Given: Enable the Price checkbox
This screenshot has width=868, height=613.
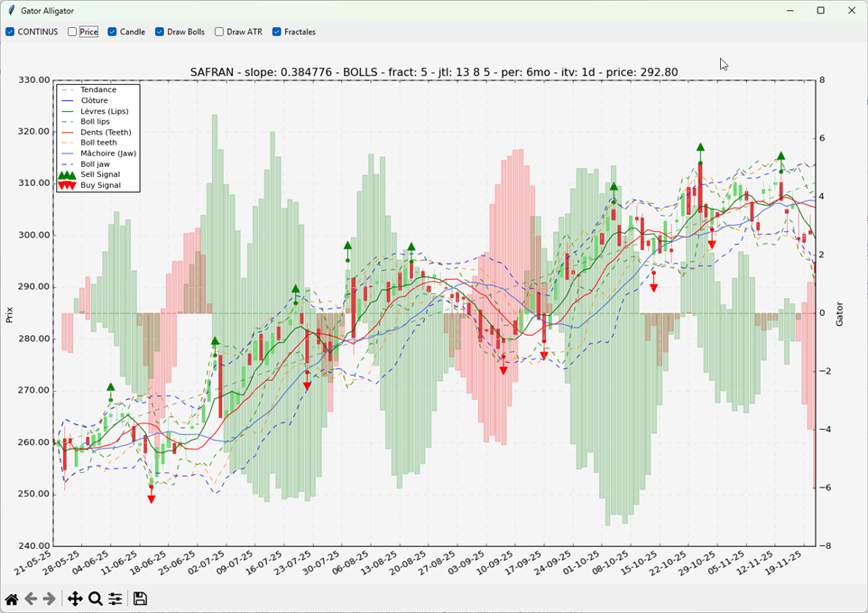Looking at the screenshot, I should 72,32.
